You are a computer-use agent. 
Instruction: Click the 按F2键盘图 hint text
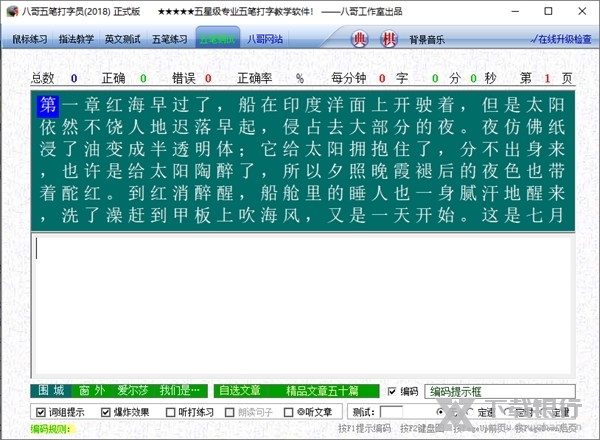[x=422, y=428]
